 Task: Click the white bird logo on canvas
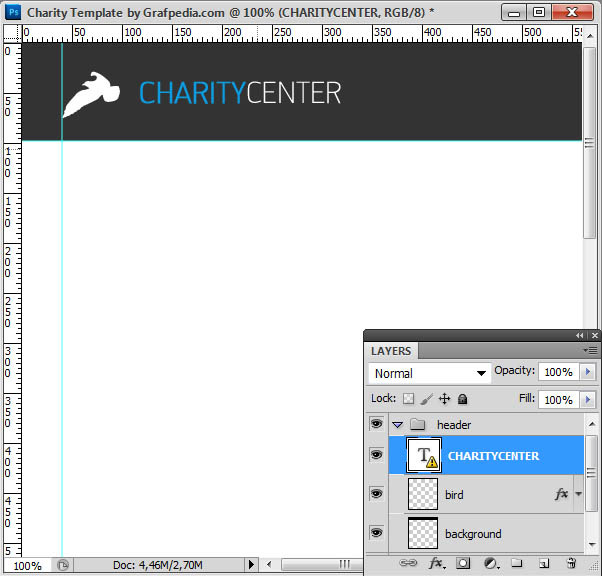(91, 94)
